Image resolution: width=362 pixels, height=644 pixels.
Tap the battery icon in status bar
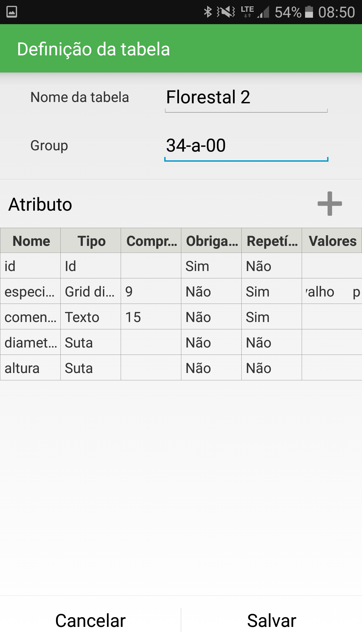(309, 12)
